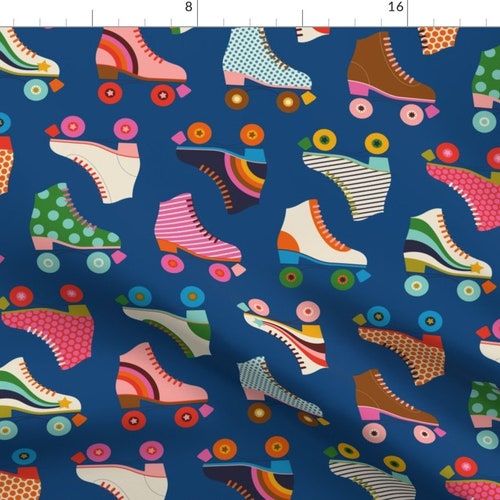500x500 pixels.
Task: Click the upper upside-down black-striped skate with yellow wheels
Action: (x=345, y=175)
